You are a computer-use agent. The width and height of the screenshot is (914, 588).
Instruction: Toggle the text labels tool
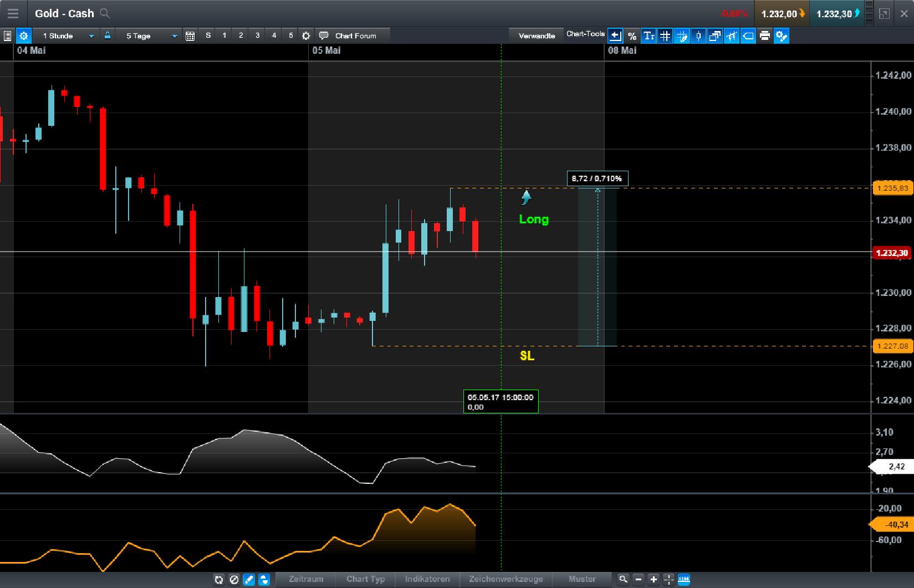point(649,36)
